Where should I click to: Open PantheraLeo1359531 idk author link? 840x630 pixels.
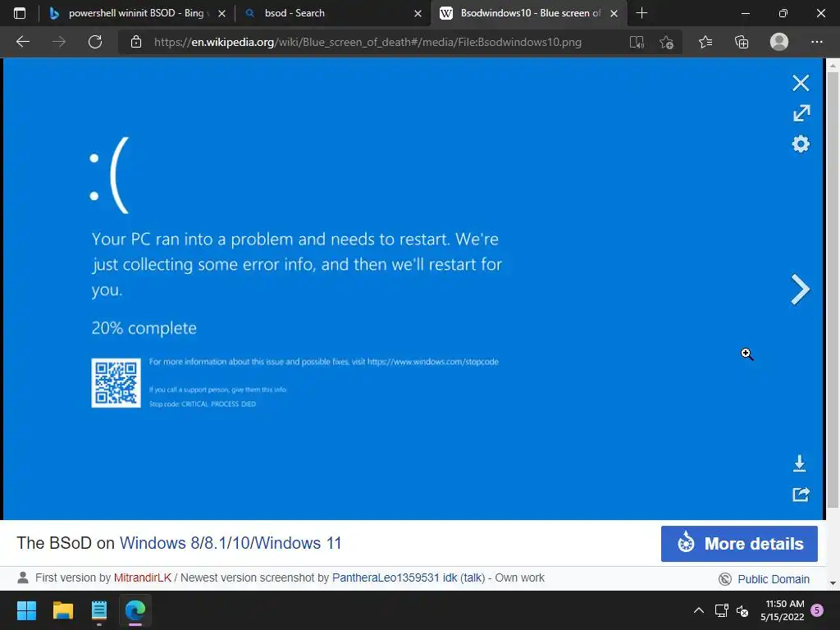tap(395, 577)
